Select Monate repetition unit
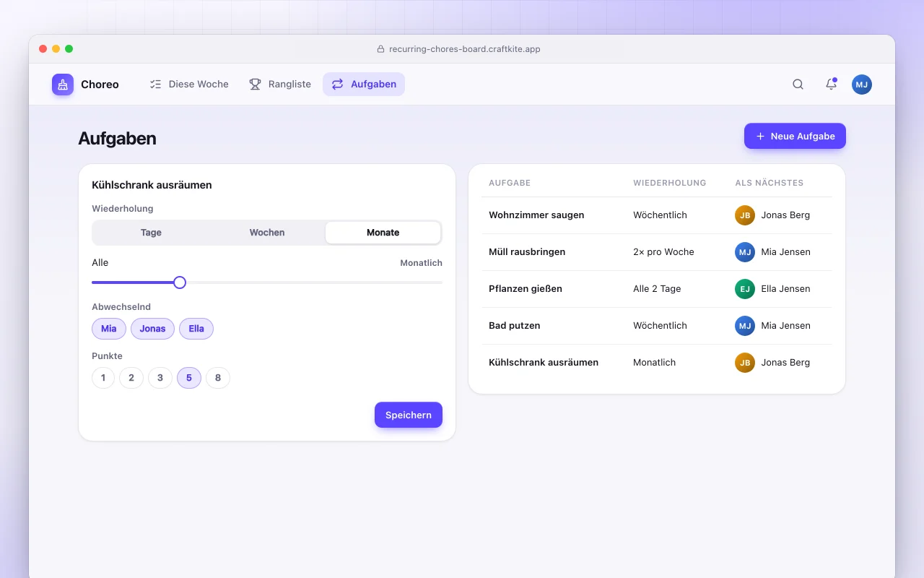Viewport: 924px width, 578px height. (x=383, y=233)
